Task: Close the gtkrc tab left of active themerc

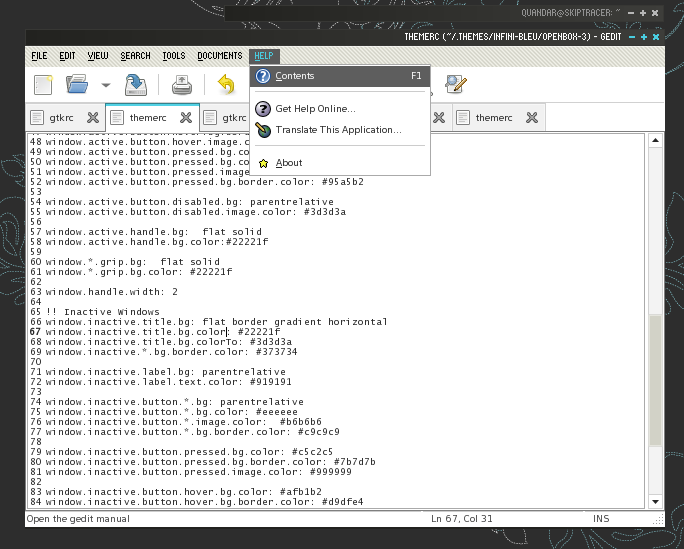Action: pos(93,117)
